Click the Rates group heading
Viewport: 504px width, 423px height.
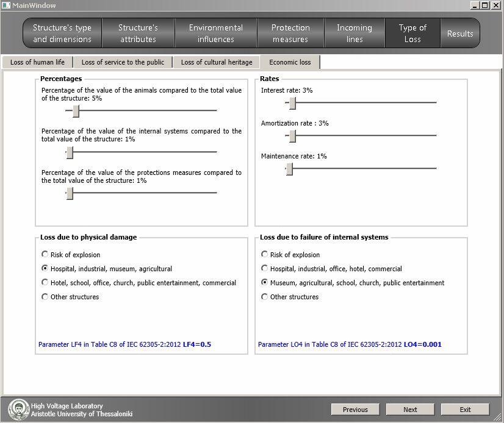(x=269, y=79)
